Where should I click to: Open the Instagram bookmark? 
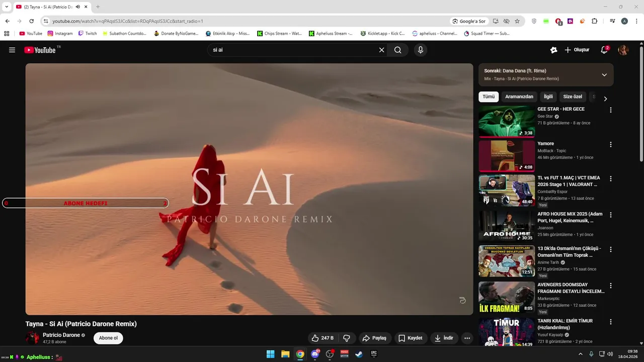60,34
